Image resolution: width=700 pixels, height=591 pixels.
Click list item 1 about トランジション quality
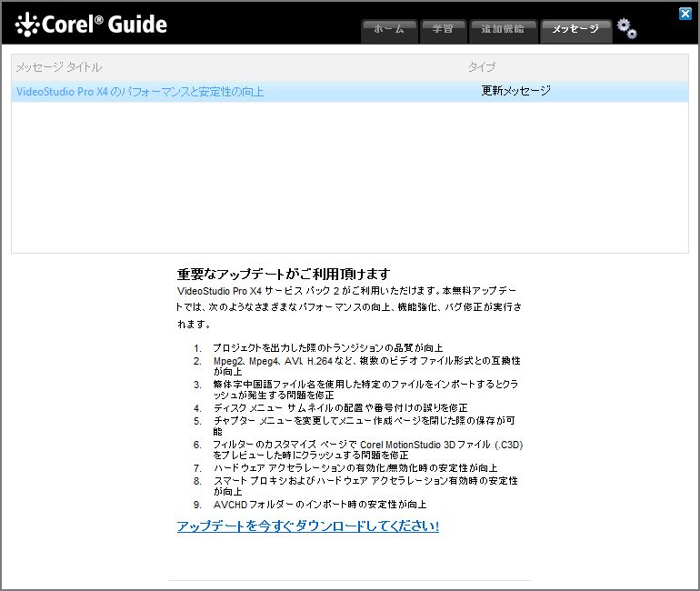(x=327, y=347)
